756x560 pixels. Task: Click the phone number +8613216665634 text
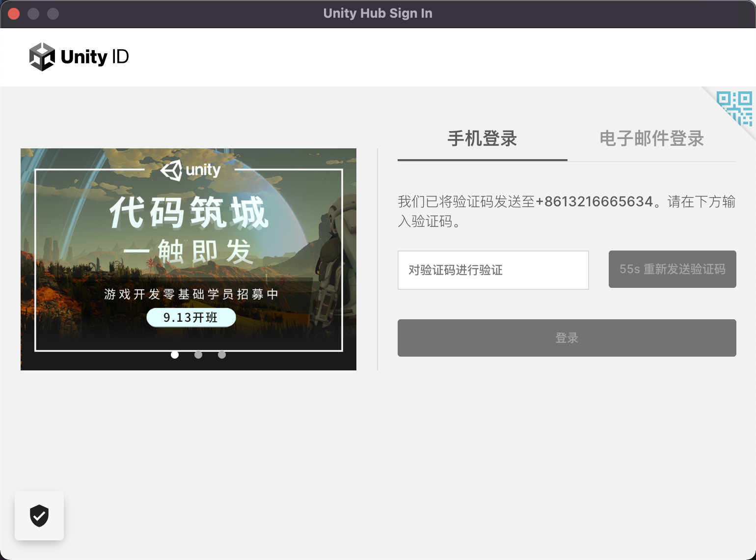[594, 201]
